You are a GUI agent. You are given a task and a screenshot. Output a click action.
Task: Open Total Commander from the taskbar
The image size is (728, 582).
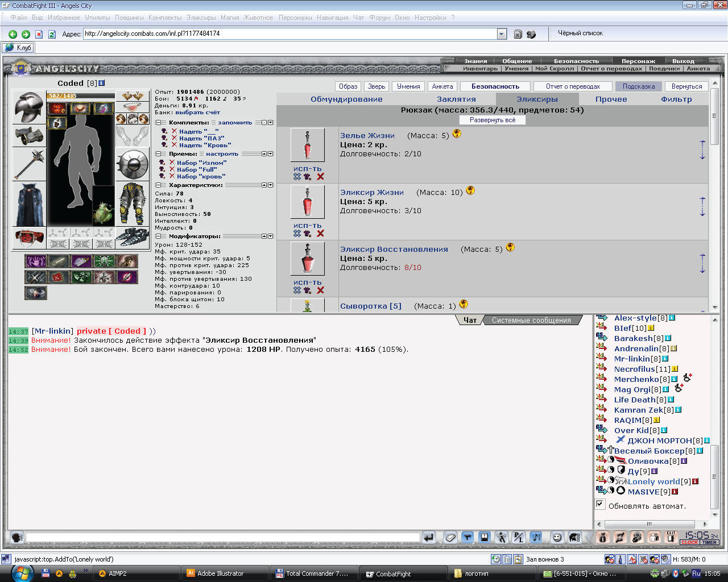[x=313, y=573]
